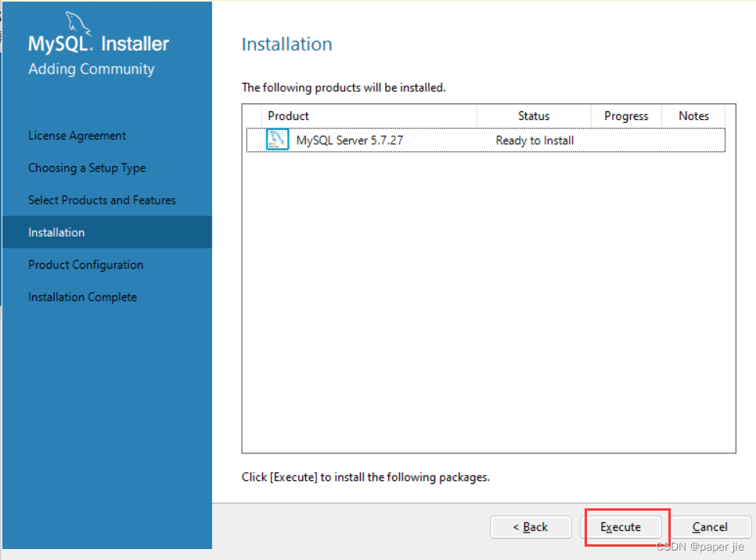This screenshot has width=756, height=560.
Task: Select the Installation step in sidebar
Action: click(x=107, y=232)
